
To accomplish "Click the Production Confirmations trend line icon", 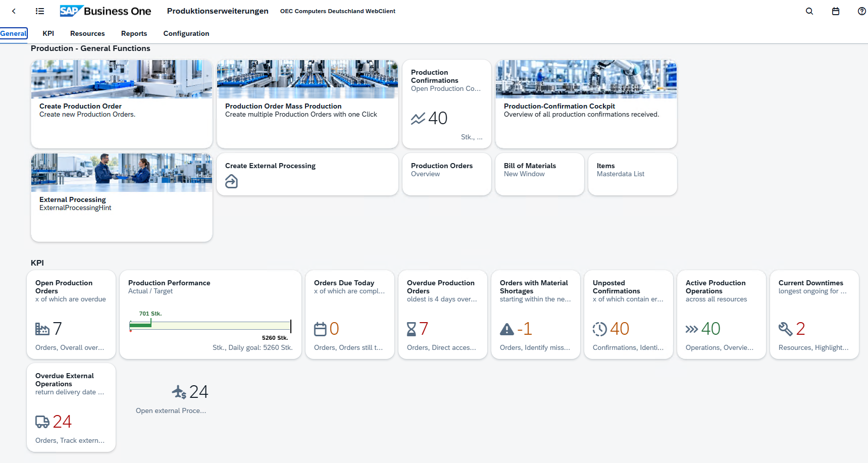I will (x=418, y=119).
